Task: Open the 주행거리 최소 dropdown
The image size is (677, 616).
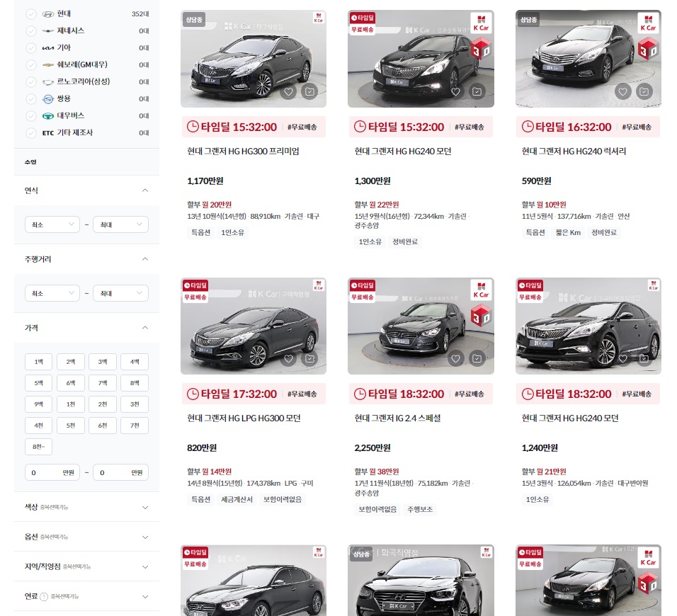Action: click(x=52, y=293)
